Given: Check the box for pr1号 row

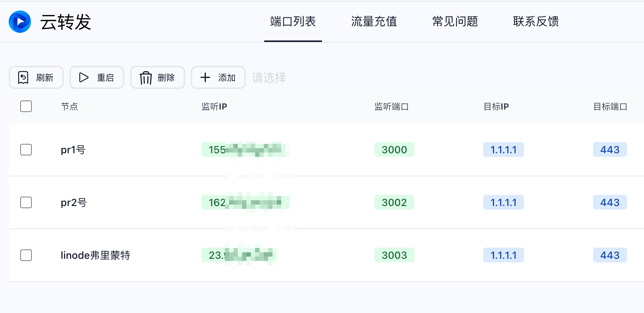Looking at the screenshot, I should (x=26, y=150).
